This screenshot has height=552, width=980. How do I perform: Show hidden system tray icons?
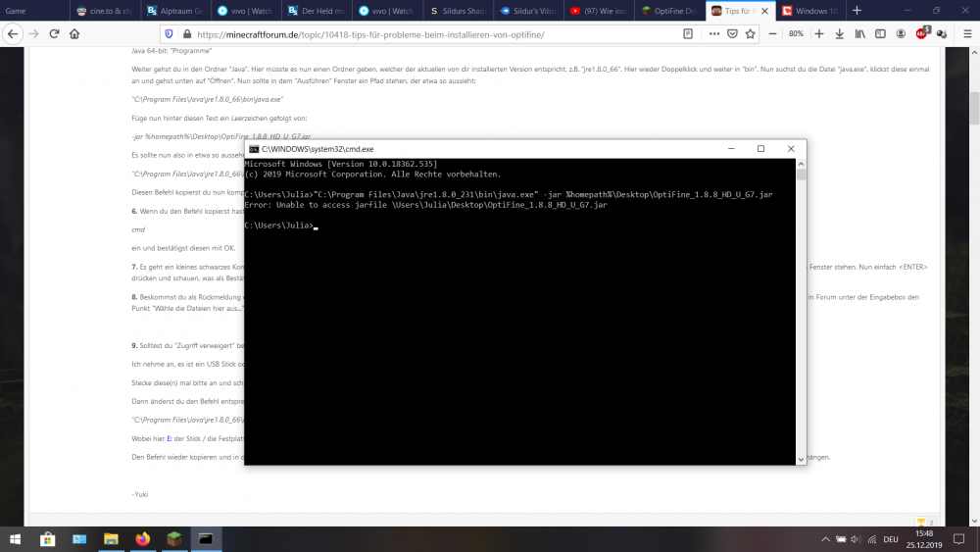825,539
